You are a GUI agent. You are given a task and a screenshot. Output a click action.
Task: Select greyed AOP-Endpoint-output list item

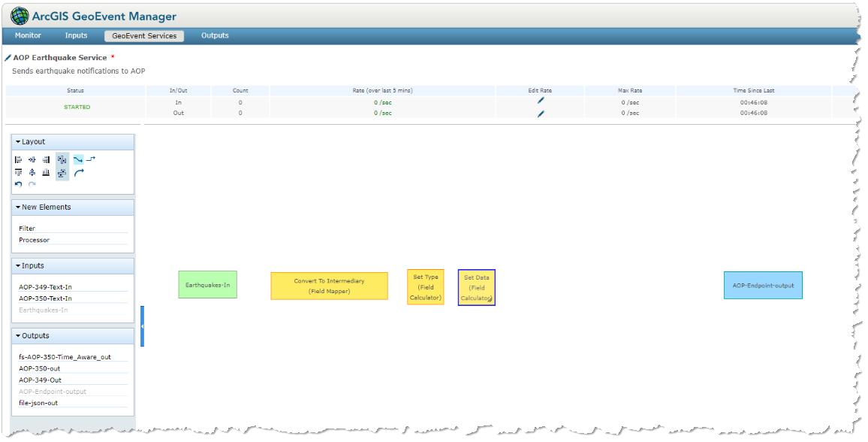[73, 392]
